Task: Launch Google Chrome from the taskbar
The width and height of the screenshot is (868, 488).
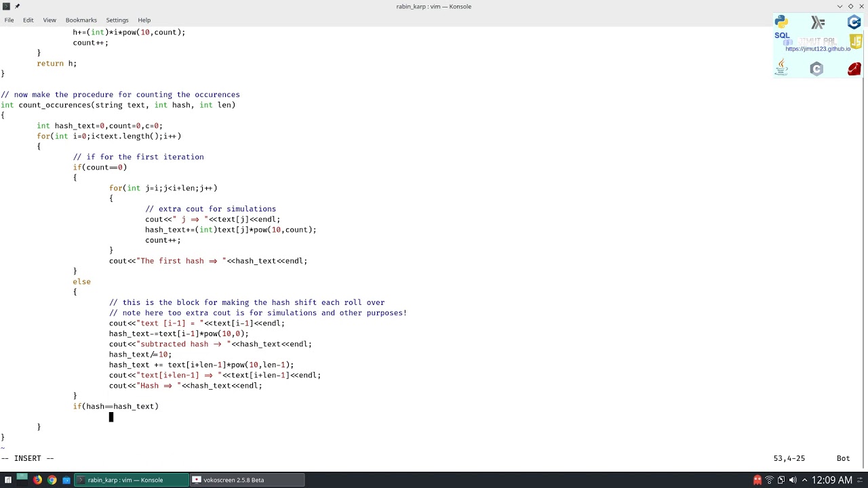Action: coord(52,480)
